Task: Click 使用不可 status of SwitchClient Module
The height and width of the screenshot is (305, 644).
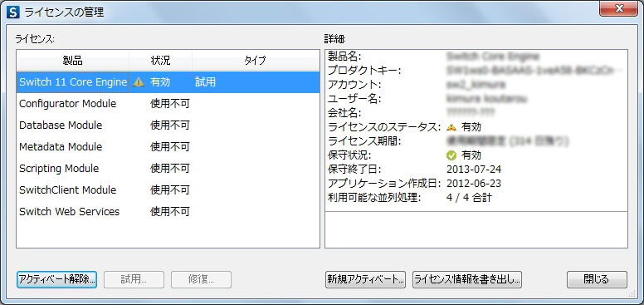Action: tap(170, 190)
